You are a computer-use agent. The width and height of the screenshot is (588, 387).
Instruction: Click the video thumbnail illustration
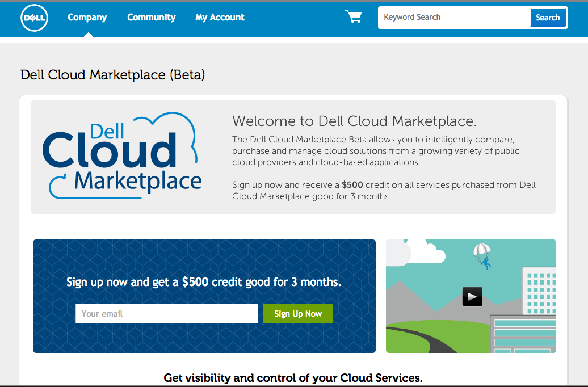point(471,296)
